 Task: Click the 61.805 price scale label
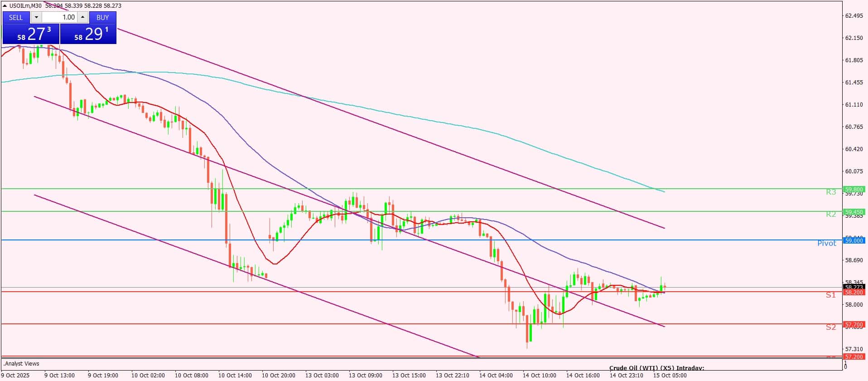coord(854,60)
